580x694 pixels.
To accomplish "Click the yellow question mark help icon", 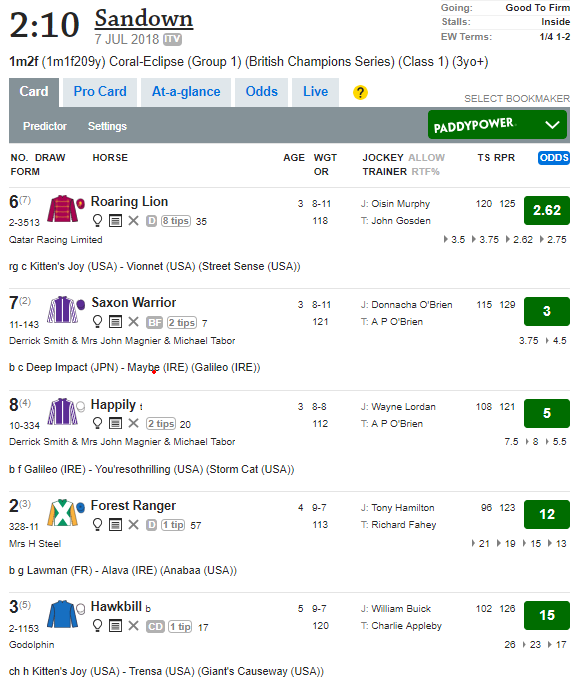I will (x=360, y=93).
